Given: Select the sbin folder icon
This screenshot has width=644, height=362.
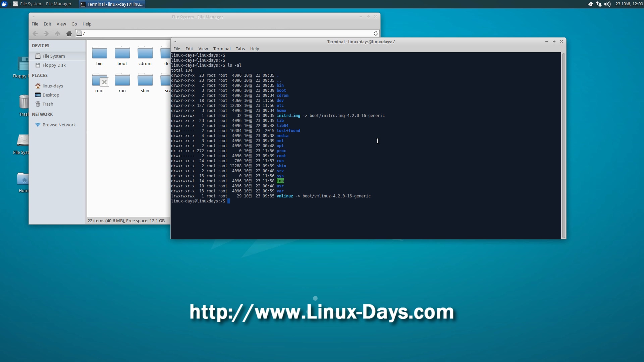Looking at the screenshot, I should point(145,80).
